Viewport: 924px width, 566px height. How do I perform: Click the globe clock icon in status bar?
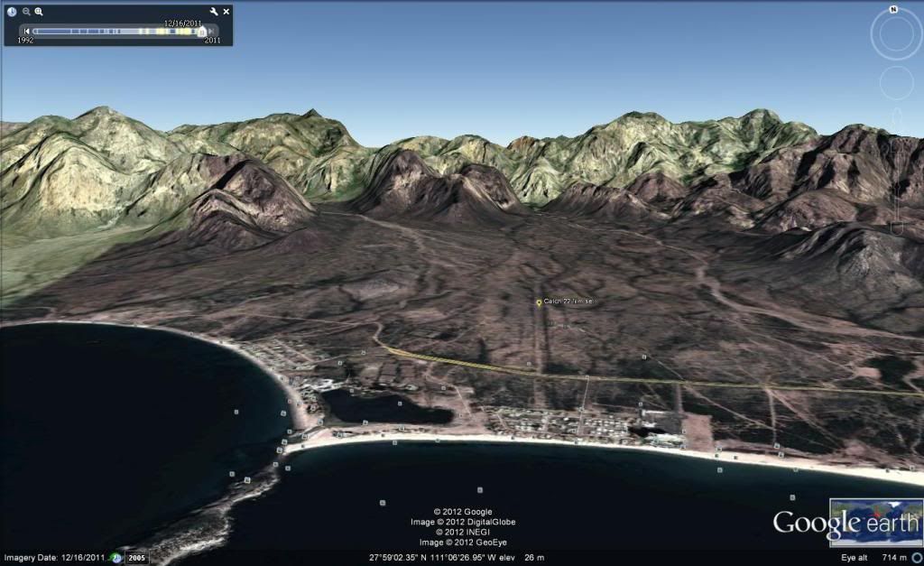tap(116, 558)
